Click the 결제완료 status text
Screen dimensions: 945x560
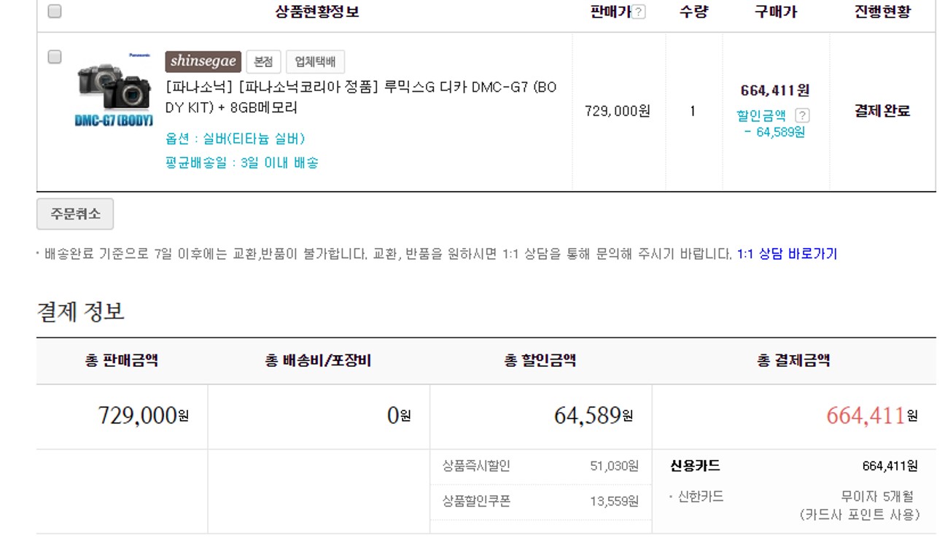pyautogui.click(x=882, y=112)
